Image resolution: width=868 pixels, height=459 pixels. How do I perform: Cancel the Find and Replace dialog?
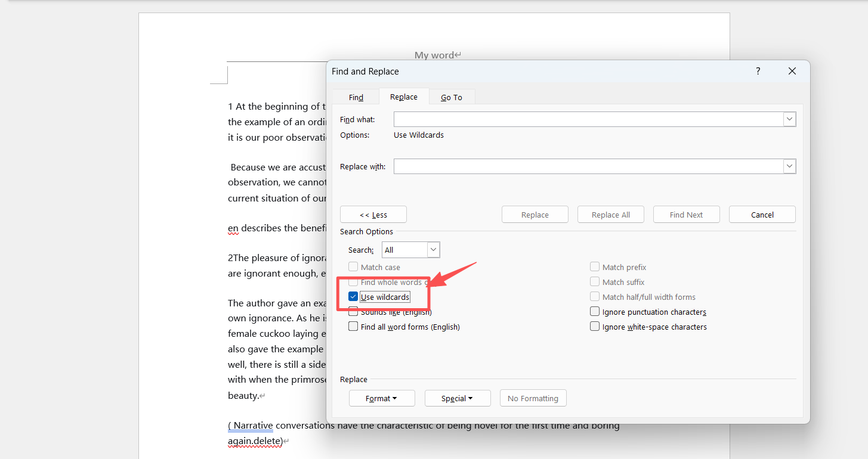pyautogui.click(x=762, y=215)
